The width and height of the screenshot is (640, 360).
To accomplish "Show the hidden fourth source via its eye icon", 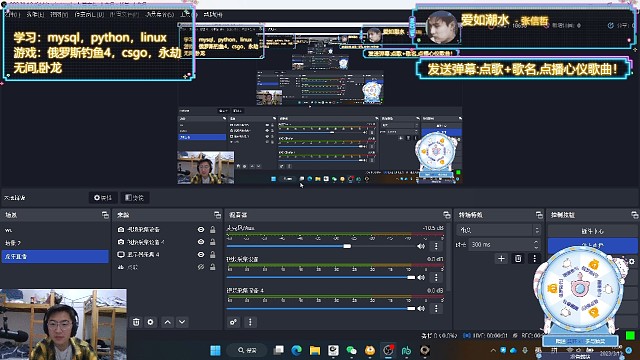I will click(201, 267).
